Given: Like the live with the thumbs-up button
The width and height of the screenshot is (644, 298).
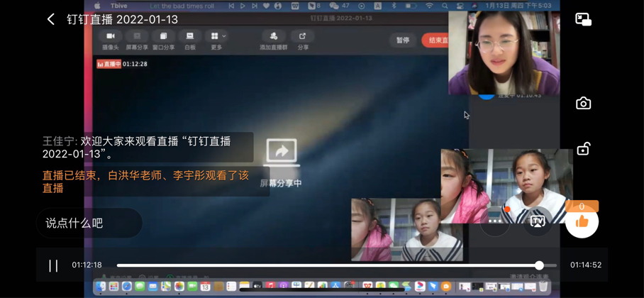Looking at the screenshot, I should point(582,221).
